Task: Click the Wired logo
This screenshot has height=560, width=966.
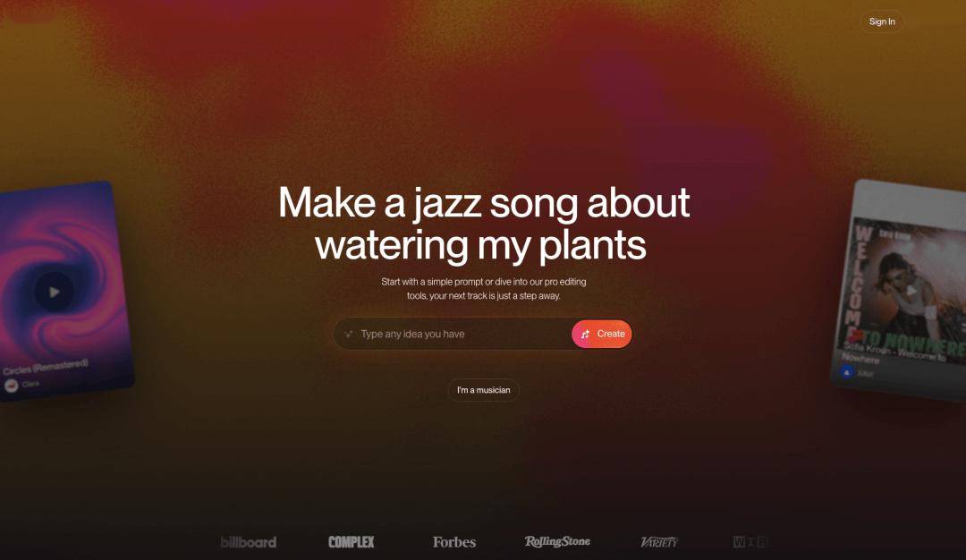Action: 750,542
